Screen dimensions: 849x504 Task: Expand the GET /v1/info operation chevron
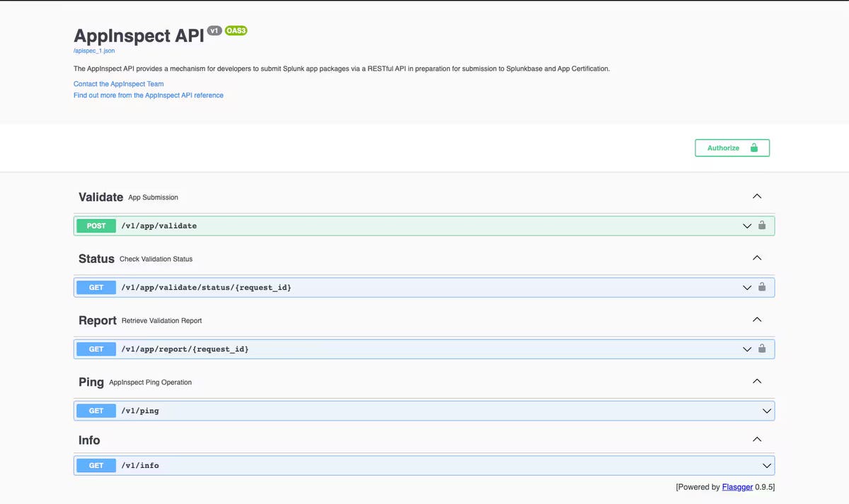766,466
